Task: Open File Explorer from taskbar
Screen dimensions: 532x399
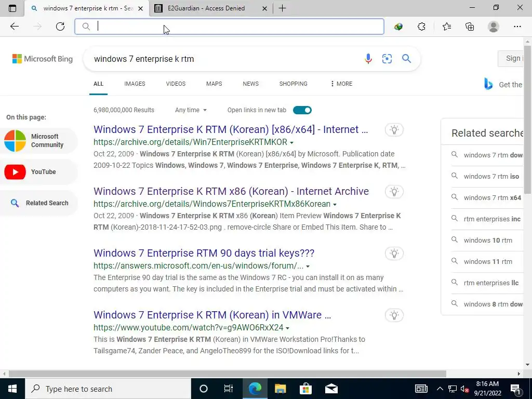Action: [x=280, y=389]
